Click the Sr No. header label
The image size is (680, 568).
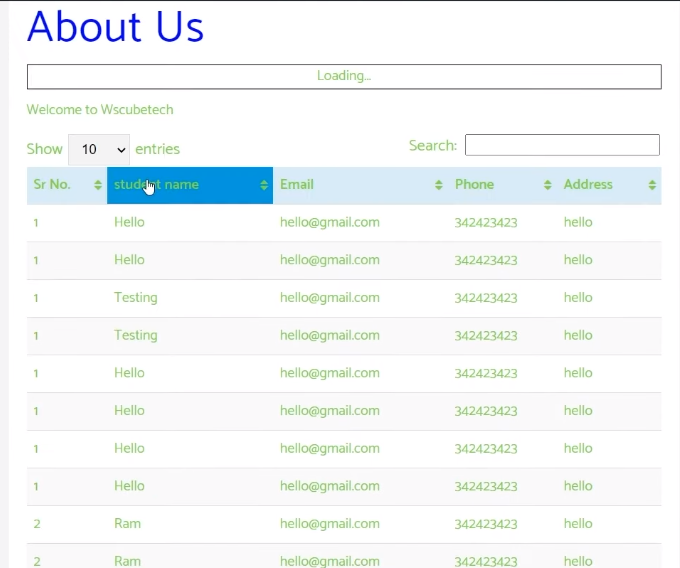coord(52,185)
